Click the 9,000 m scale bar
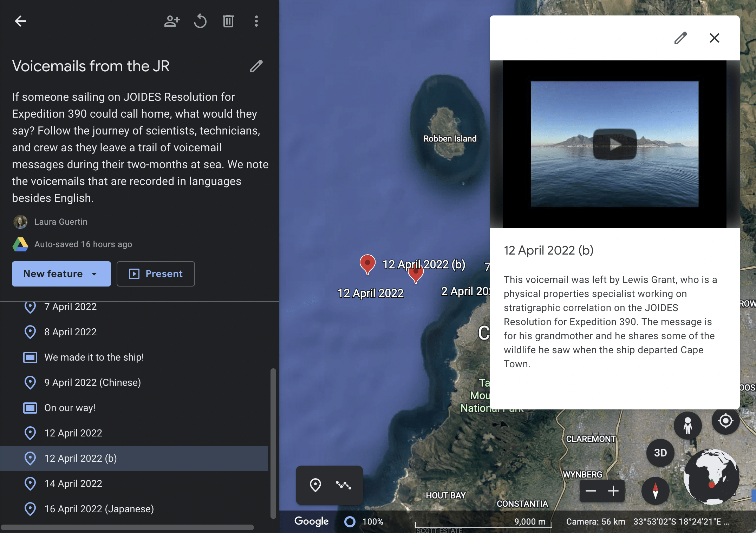The image size is (756, 533). (484, 523)
